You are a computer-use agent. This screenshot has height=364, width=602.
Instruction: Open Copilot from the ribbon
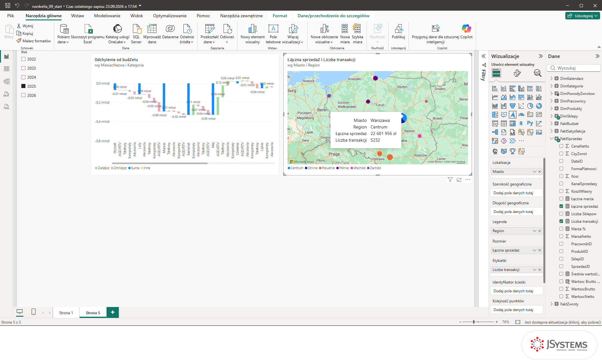466,31
